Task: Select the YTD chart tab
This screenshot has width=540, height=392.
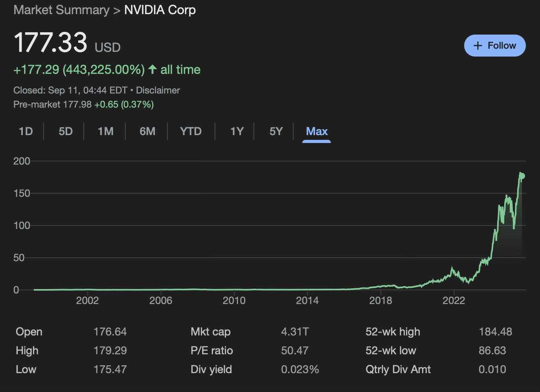Action: [191, 131]
